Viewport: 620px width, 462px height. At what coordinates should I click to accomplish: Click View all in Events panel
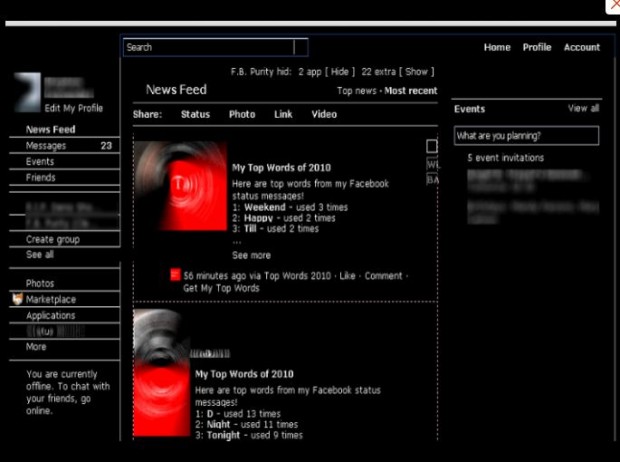584,108
